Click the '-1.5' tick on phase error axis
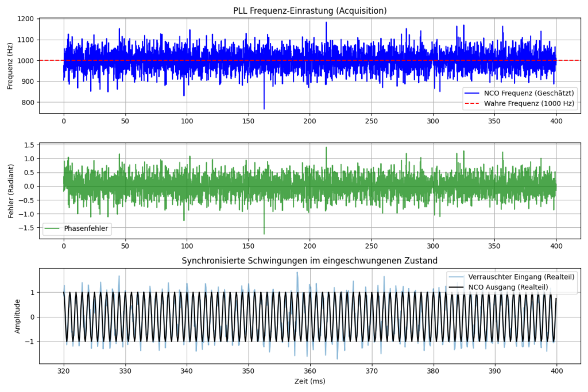 [25, 228]
